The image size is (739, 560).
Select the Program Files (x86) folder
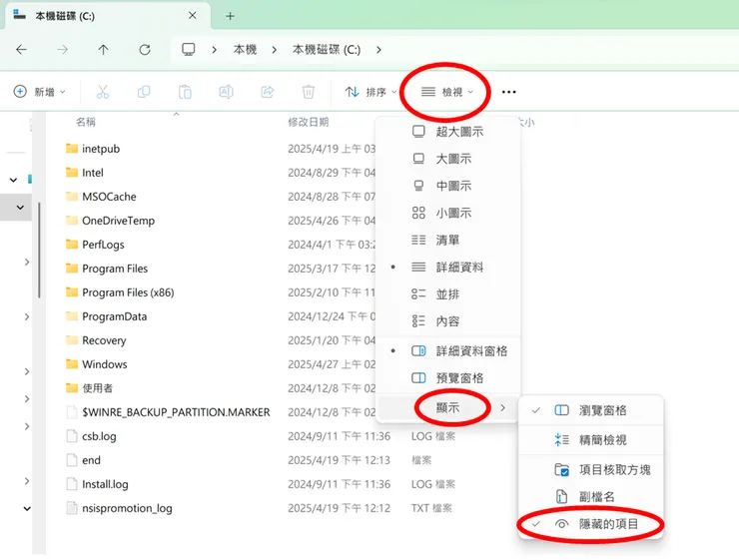128,292
